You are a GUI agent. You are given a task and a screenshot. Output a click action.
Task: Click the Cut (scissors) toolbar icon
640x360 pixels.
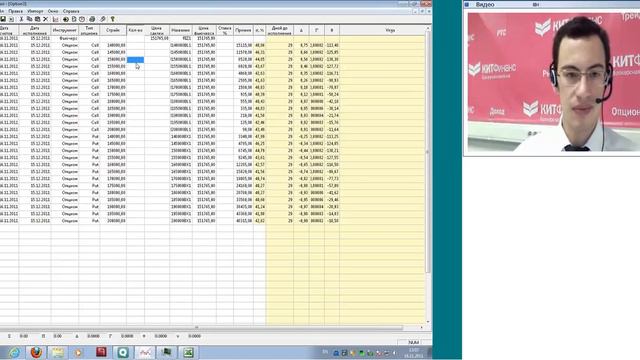pos(21,19)
